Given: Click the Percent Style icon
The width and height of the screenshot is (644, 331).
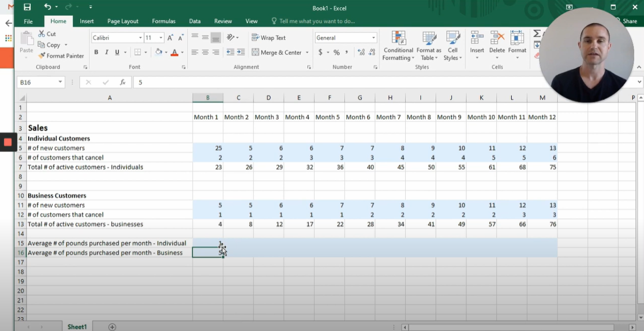Looking at the screenshot, I should coord(336,53).
